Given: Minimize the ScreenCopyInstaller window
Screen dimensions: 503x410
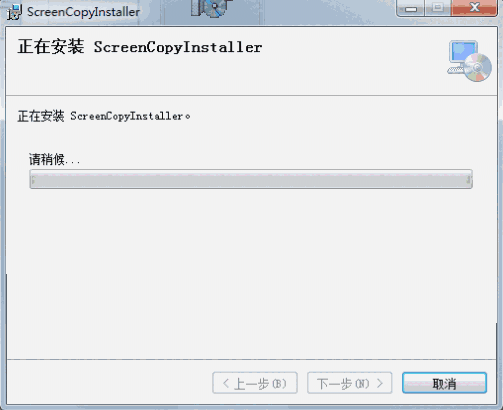Looking at the screenshot, I should tap(411, 8).
